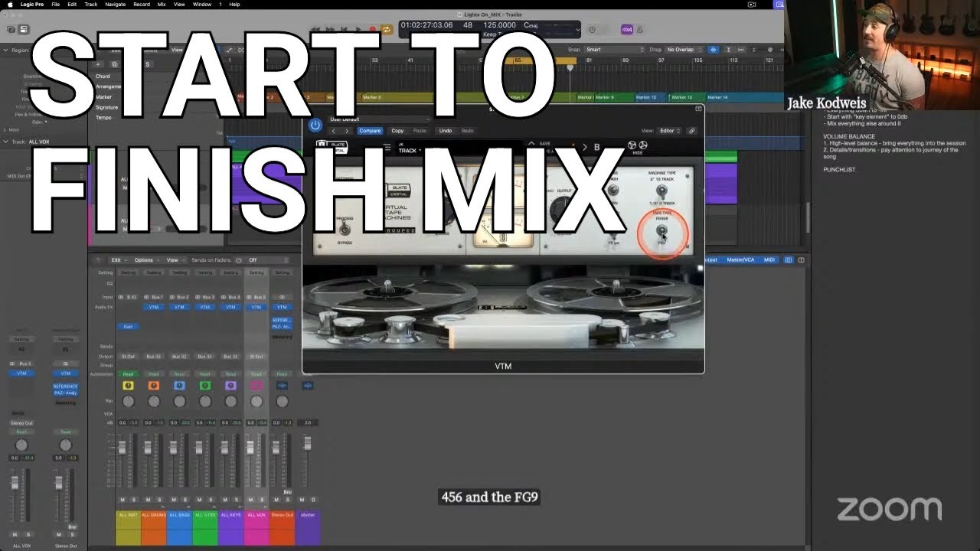Open VTM plugin on Bus 1 channel
980x551 pixels.
coord(154,307)
